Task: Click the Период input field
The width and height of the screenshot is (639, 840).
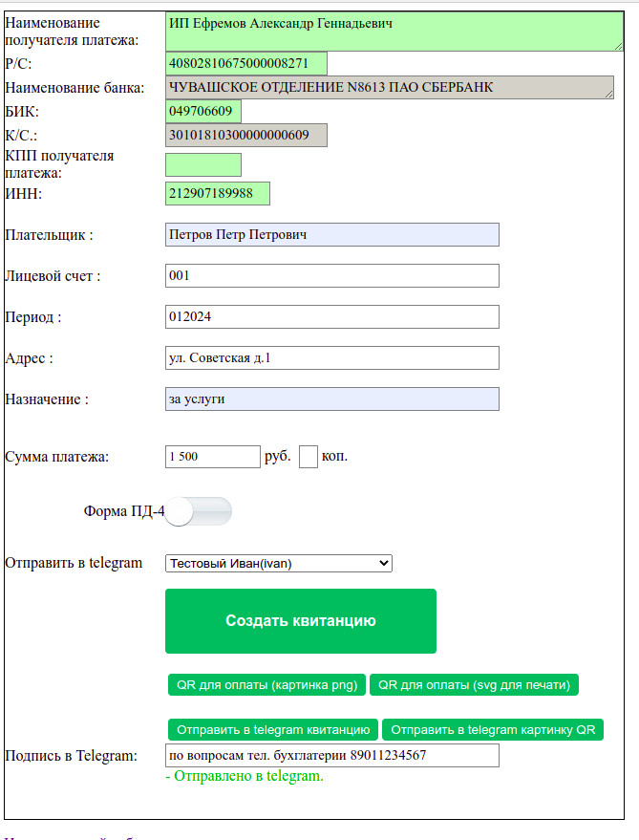Action: tap(331, 316)
